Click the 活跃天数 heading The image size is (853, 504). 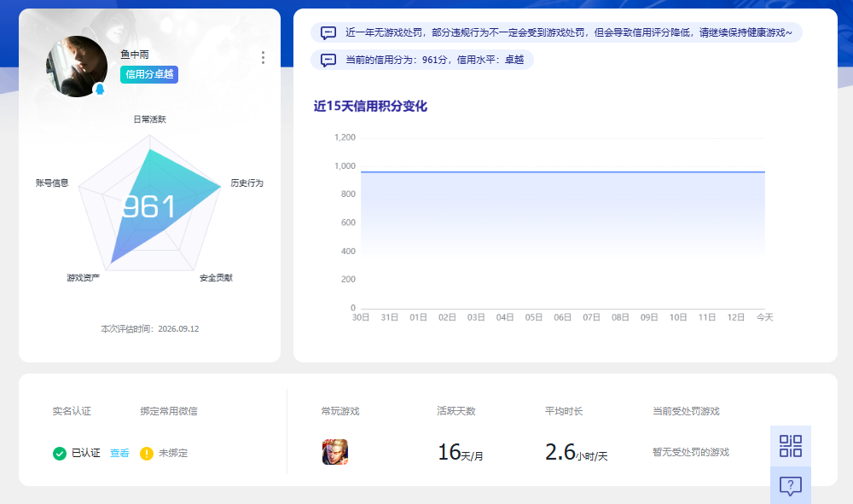click(456, 411)
